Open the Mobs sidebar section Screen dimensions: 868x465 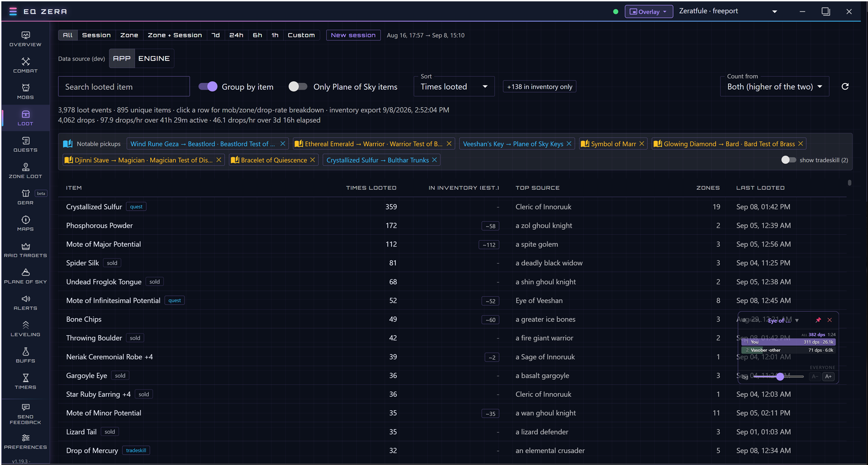(25, 92)
